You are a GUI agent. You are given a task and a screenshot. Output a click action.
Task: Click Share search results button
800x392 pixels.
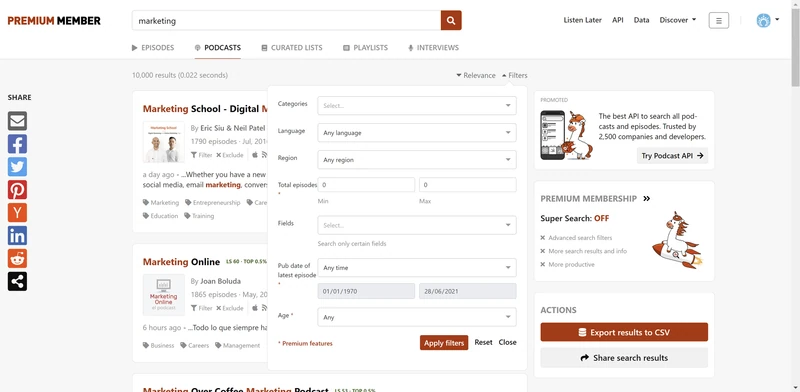(x=624, y=358)
